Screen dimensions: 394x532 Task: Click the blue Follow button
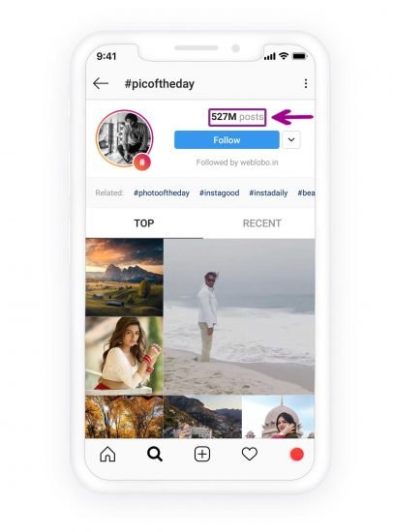pyautogui.click(x=227, y=140)
